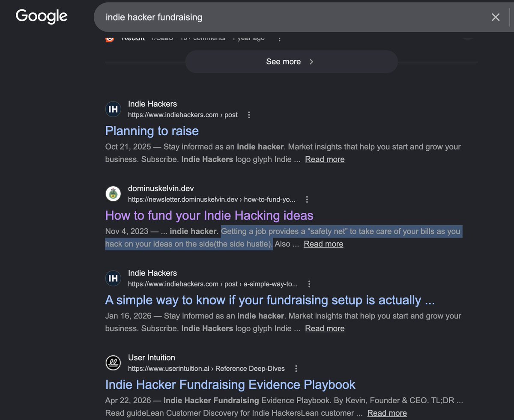This screenshot has width=514, height=420.
Task: Clear the search box with X
Action: [x=496, y=17]
